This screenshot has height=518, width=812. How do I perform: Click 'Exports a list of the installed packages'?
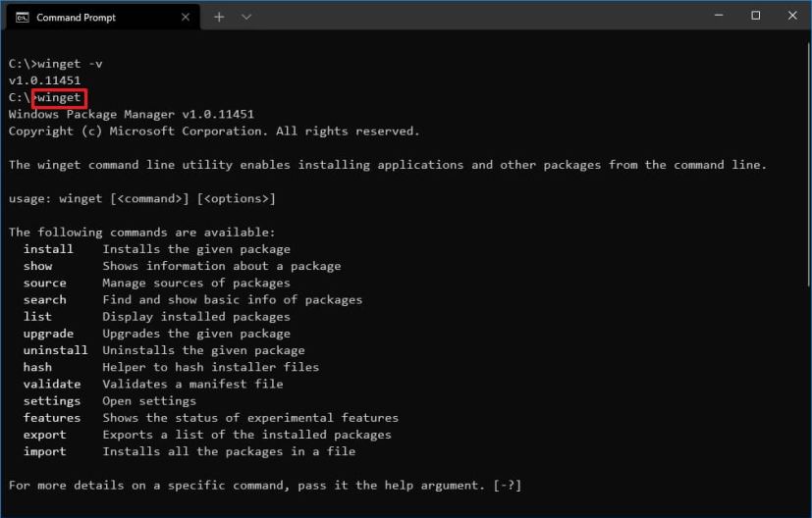[x=247, y=435]
